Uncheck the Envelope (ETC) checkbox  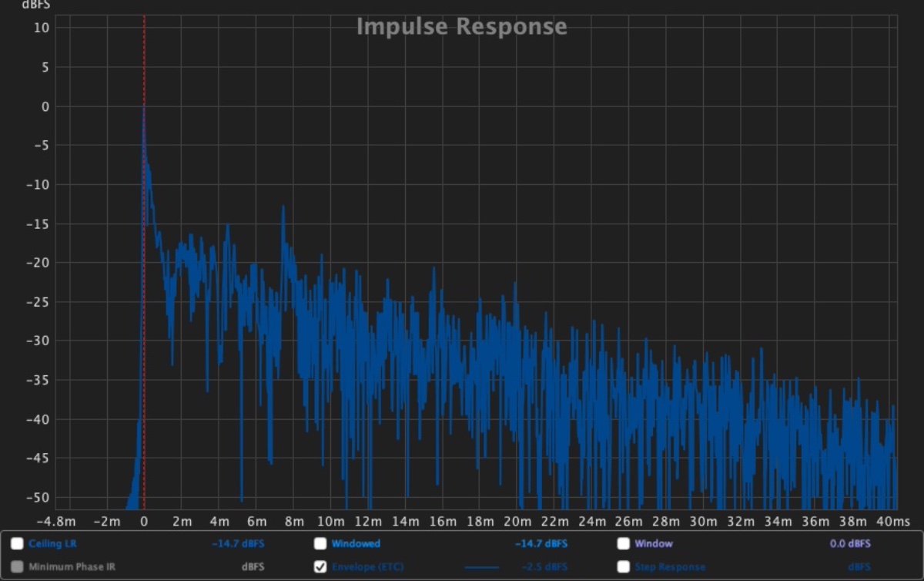pos(320,567)
